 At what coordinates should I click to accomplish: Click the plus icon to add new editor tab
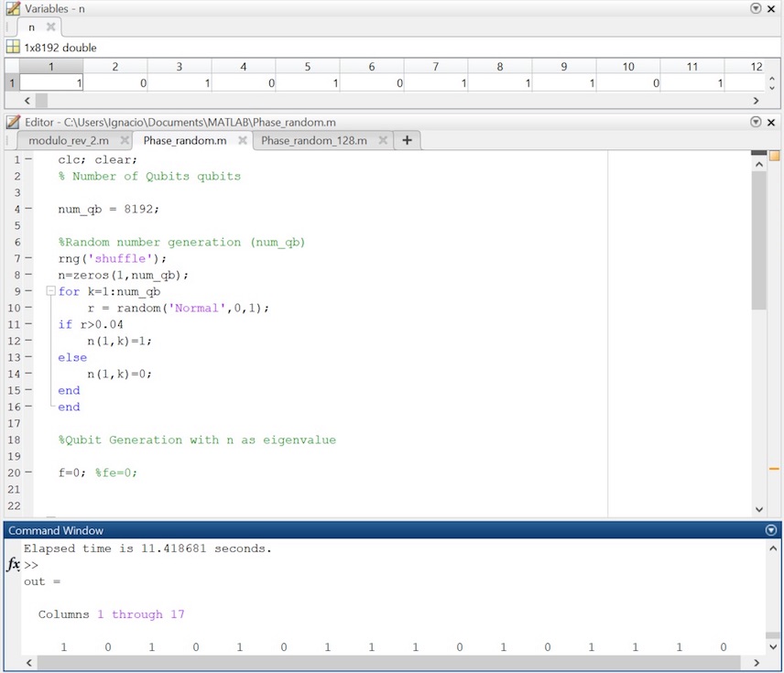click(x=407, y=140)
